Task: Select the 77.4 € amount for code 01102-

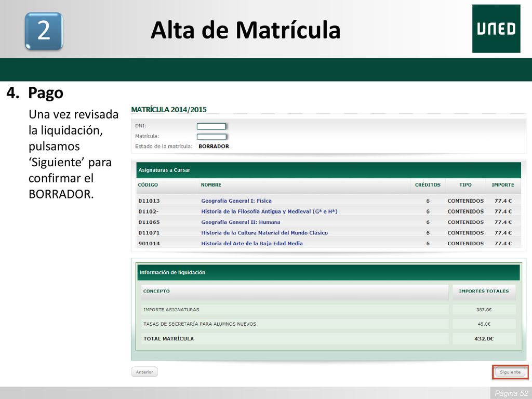Action: point(503,211)
